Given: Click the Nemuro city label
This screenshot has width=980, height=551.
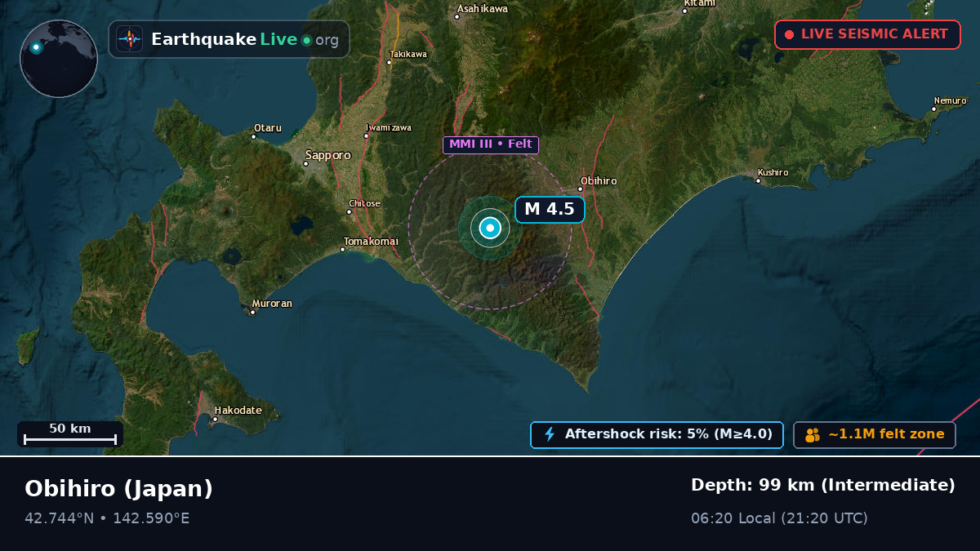Looking at the screenshot, I should (x=950, y=101).
